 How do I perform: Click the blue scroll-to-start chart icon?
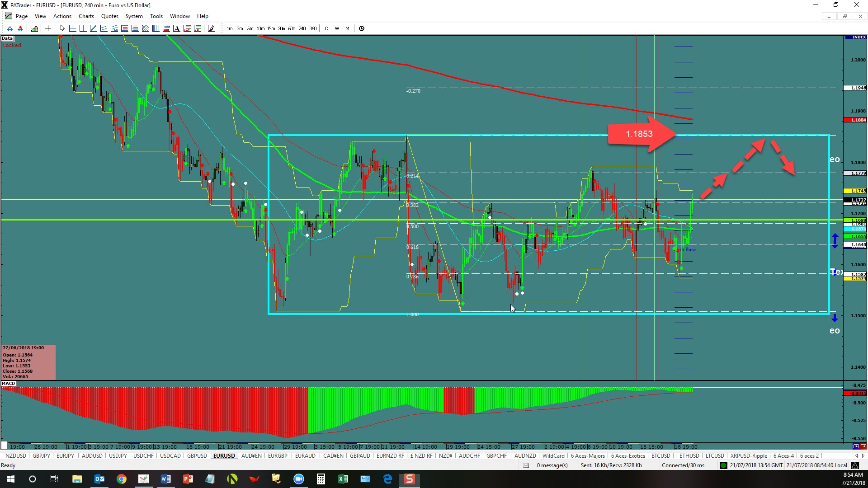pos(856,446)
